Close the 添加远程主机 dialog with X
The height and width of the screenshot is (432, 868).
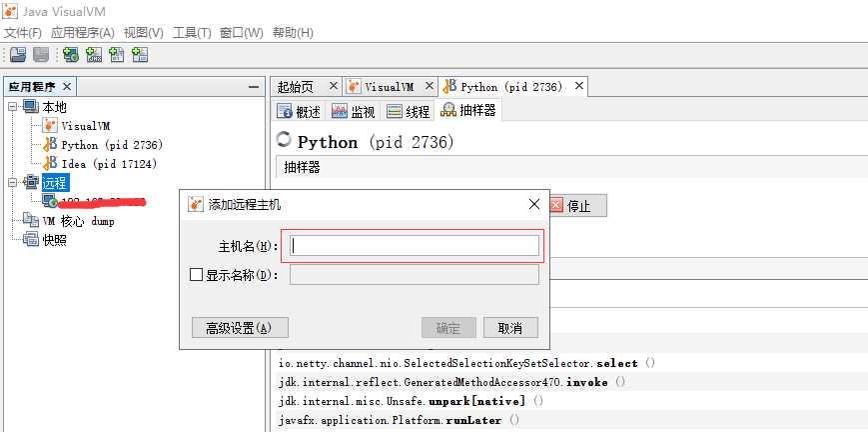534,204
